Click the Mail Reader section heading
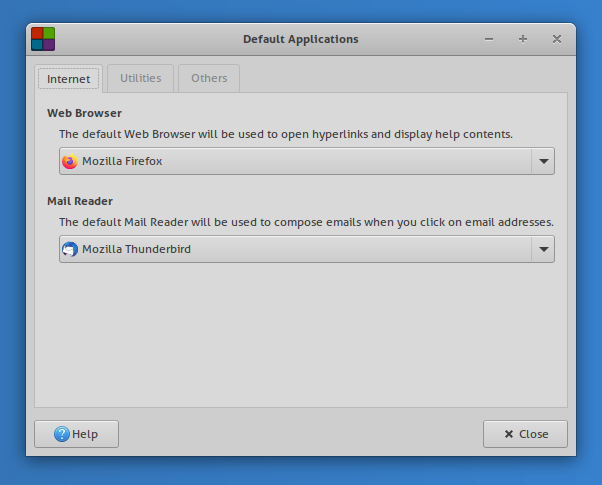Viewport: 602px width, 485px height. [80, 201]
